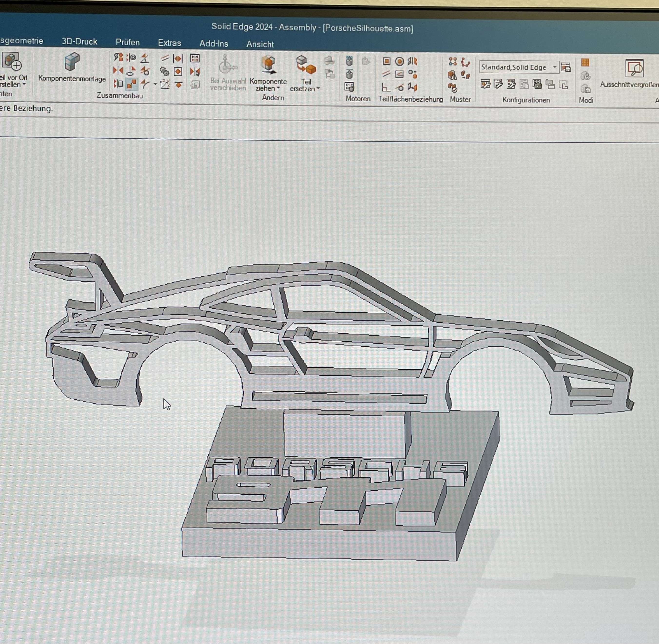659x644 pixels.
Task: Open the Ansicht ribbon tab
Action: click(x=260, y=44)
